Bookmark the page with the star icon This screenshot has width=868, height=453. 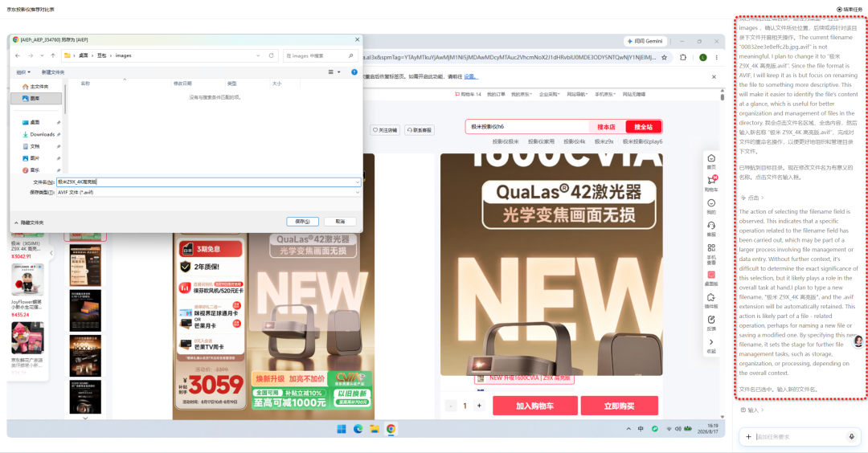(665, 57)
